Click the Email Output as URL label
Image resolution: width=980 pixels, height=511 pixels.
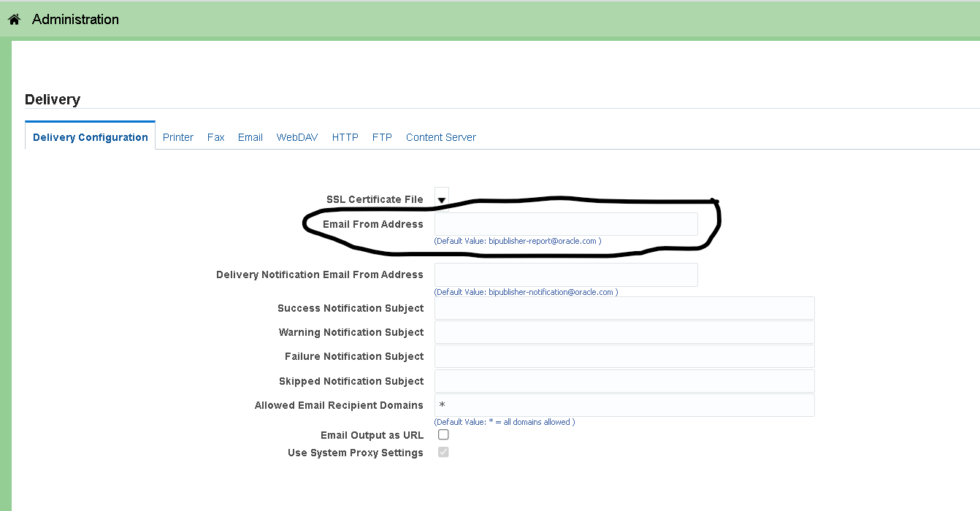(x=372, y=435)
